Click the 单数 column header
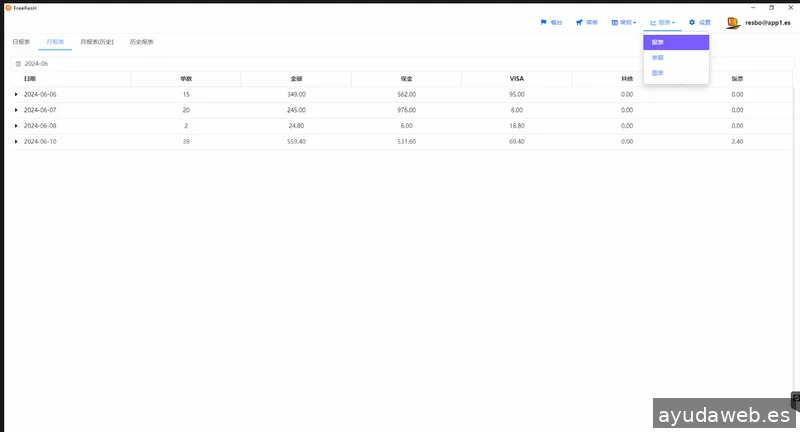 coord(186,79)
